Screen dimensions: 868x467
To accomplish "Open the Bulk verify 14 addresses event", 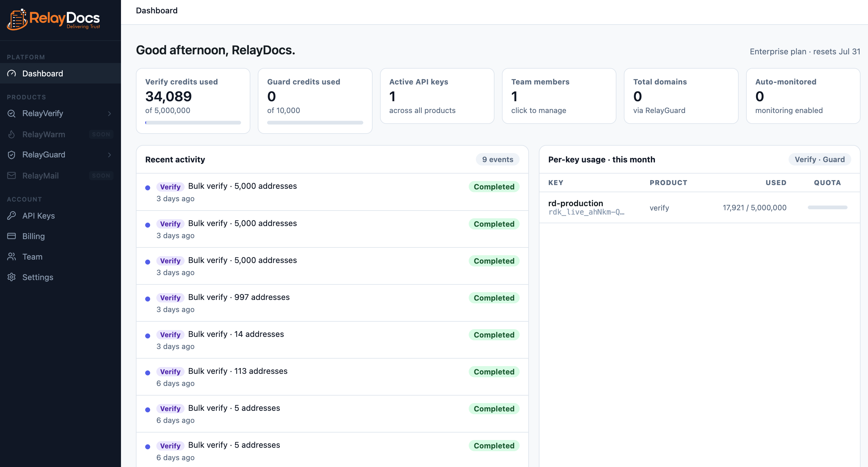I will click(x=332, y=340).
